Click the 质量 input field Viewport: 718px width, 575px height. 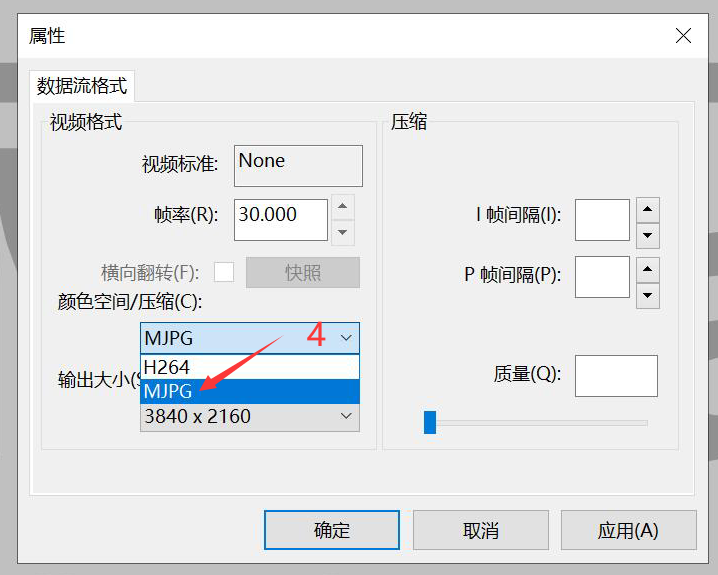[x=616, y=376]
